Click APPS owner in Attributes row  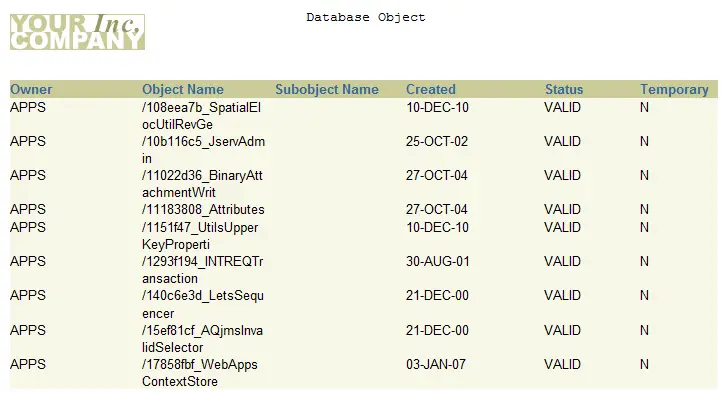pyautogui.click(x=28, y=210)
